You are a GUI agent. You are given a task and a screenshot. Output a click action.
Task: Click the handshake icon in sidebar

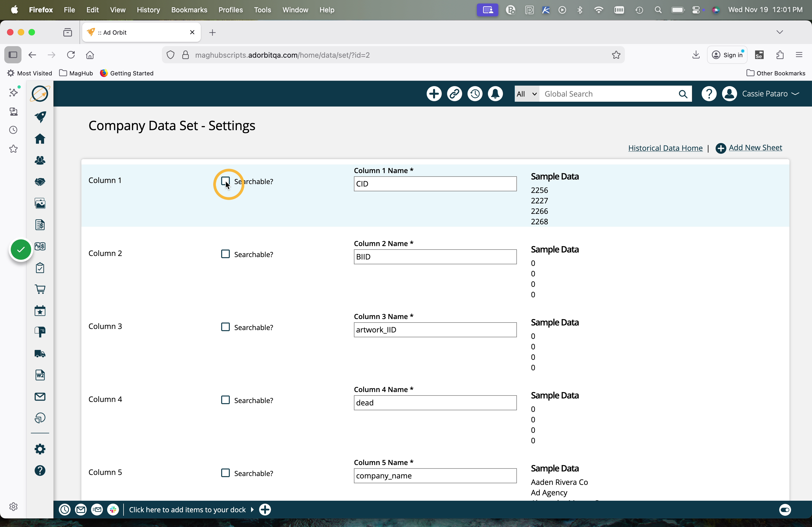40,182
